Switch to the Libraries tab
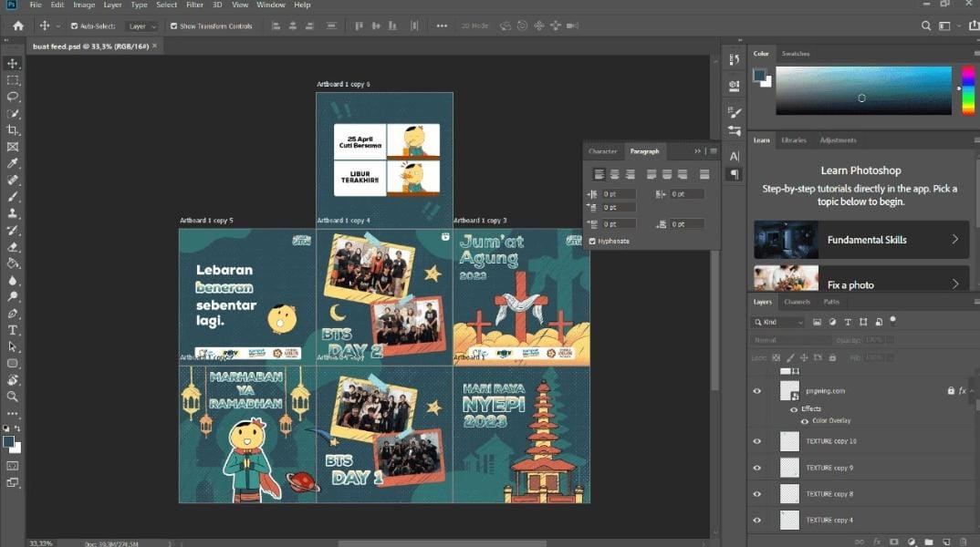980x547 pixels. coord(794,139)
